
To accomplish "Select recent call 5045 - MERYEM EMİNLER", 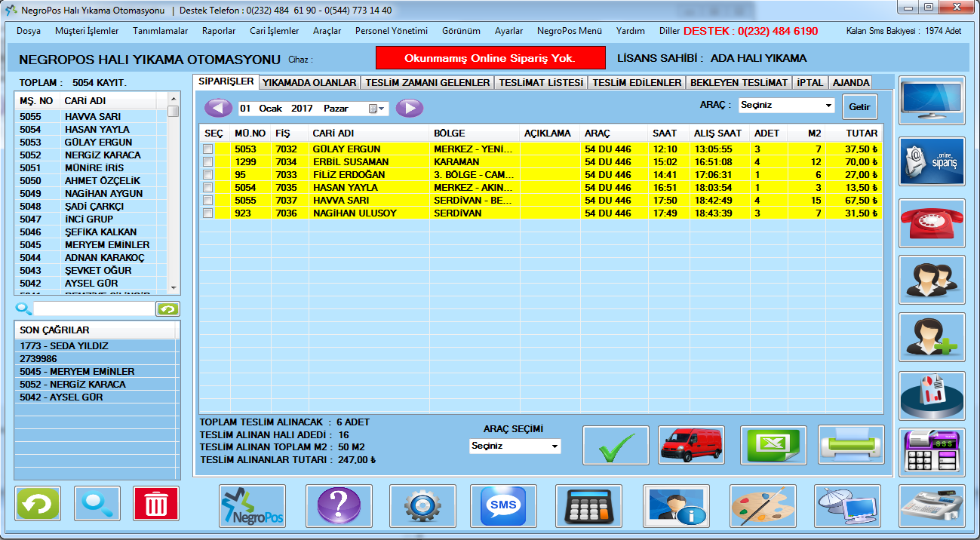I will [97, 372].
